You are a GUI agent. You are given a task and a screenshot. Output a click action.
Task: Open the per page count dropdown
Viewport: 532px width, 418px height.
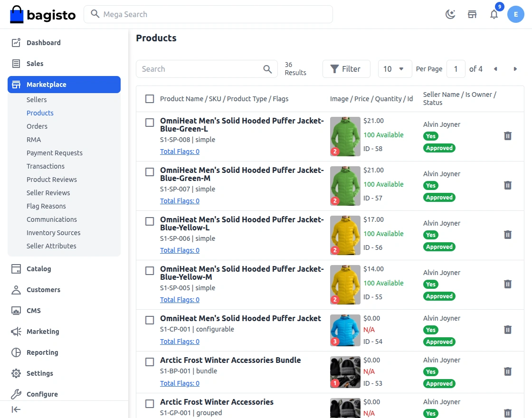click(x=394, y=69)
